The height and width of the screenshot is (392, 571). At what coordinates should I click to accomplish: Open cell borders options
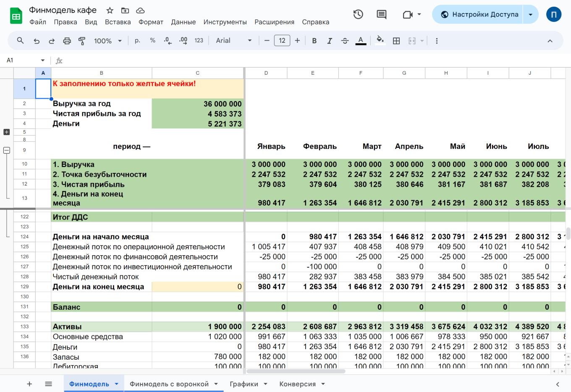click(x=396, y=41)
